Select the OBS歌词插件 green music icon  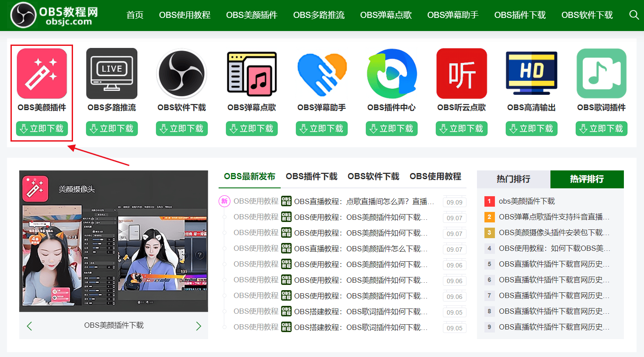click(601, 73)
